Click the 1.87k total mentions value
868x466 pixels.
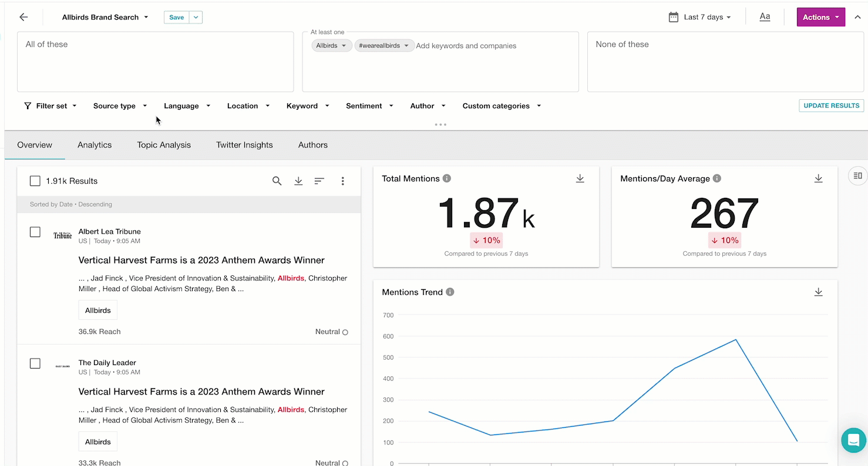tap(486, 213)
